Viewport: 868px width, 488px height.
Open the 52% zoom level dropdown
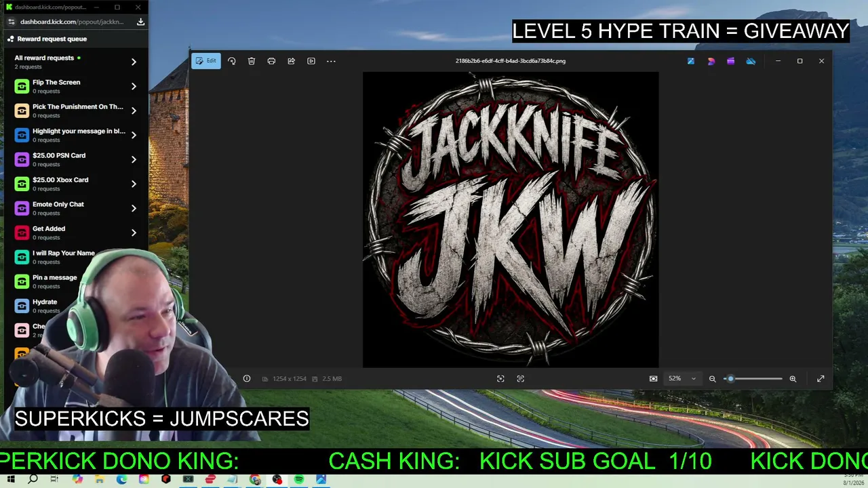point(682,379)
